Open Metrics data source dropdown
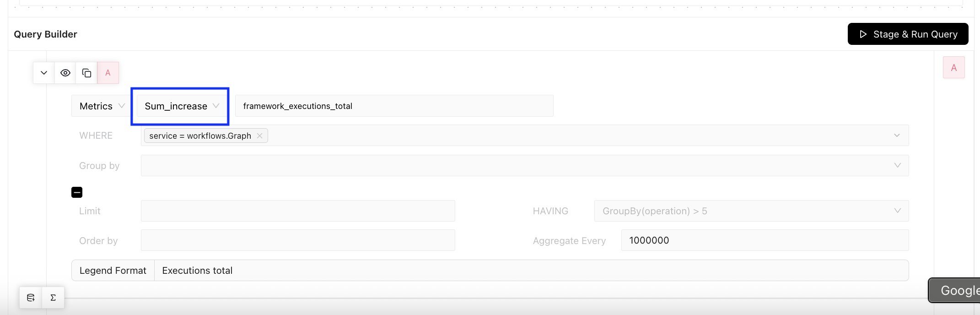The image size is (980, 315). pos(102,106)
